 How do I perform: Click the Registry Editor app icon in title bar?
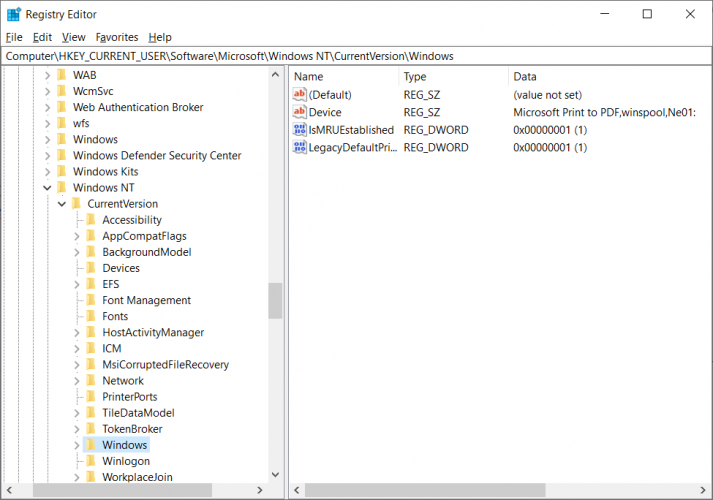(x=14, y=15)
